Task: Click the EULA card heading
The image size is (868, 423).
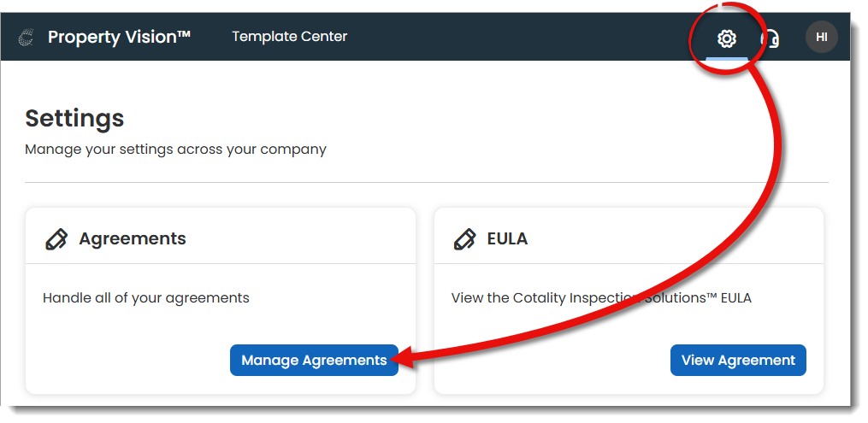Action: coord(507,239)
